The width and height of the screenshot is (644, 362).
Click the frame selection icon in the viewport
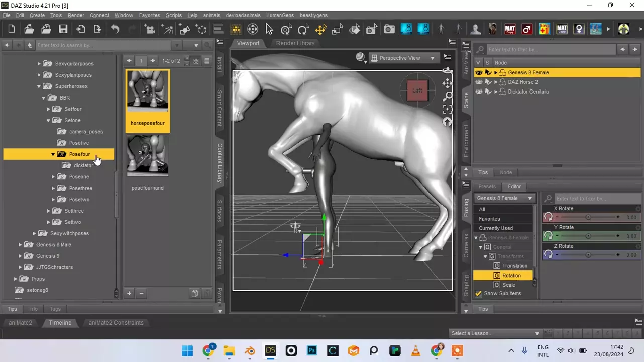(x=447, y=109)
